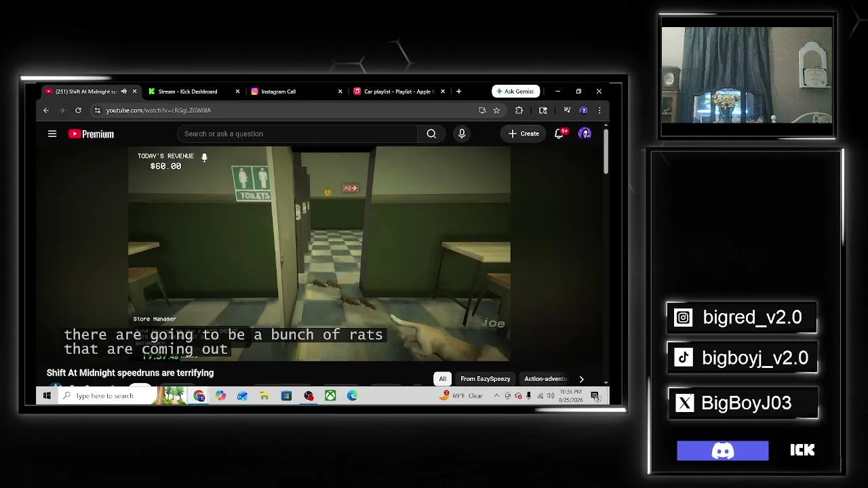Open YouTube notifications bell
Screen dimensions: 868x488
(x=559, y=134)
